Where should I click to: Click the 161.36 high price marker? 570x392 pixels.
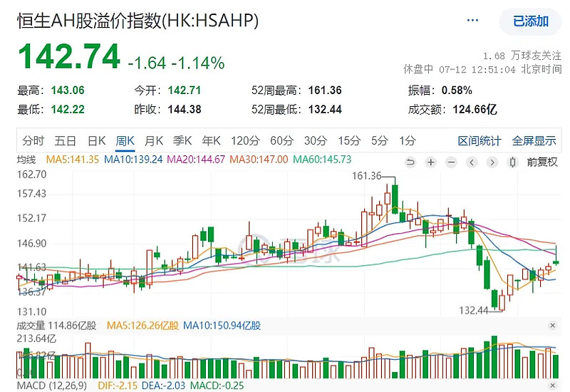pyautogui.click(x=366, y=176)
